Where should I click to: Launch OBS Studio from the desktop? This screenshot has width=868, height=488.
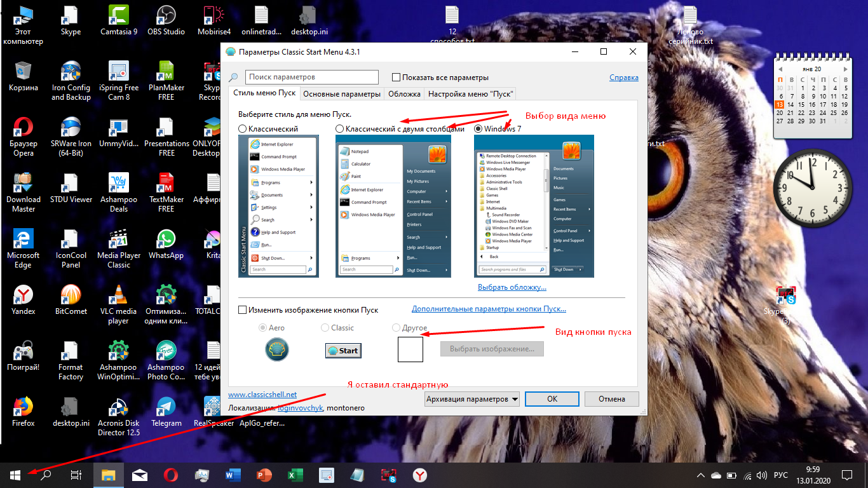point(166,20)
